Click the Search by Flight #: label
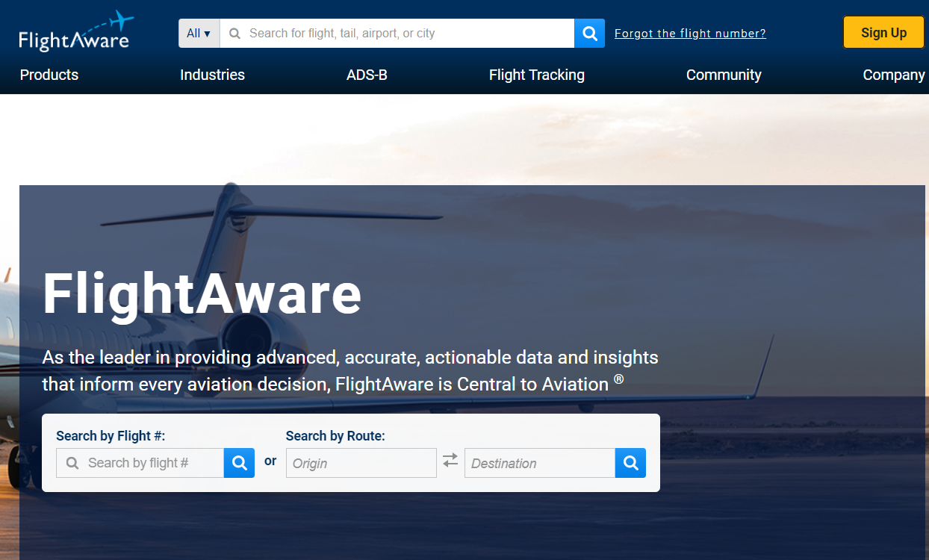The height and width of the screenshot is (560, 929). 111,436
